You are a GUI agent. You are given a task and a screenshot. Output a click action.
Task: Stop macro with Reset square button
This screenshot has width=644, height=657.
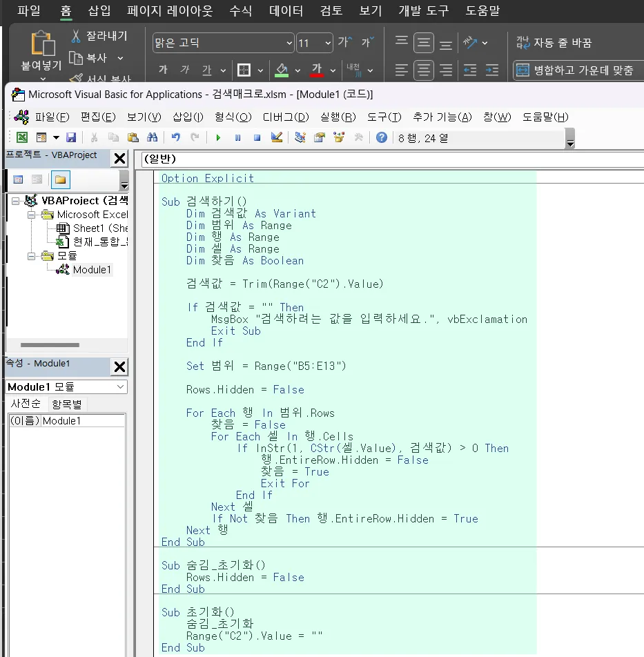tap(257, 137)
